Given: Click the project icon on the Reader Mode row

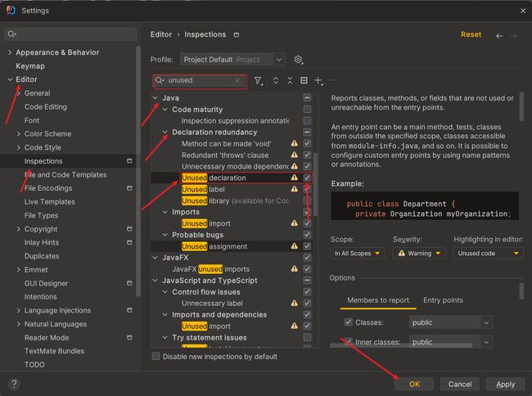Looking at the screenshot, I should 129,337.
